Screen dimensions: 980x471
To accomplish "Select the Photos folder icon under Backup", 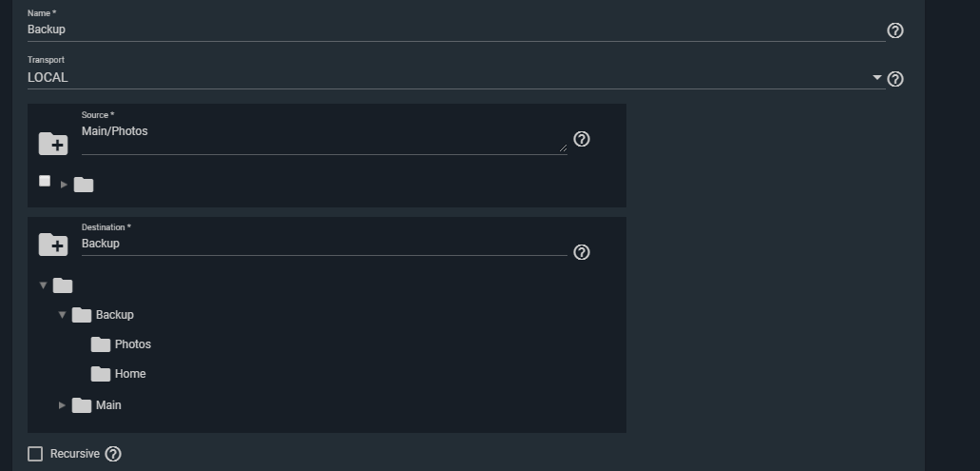I will [101, 344].
